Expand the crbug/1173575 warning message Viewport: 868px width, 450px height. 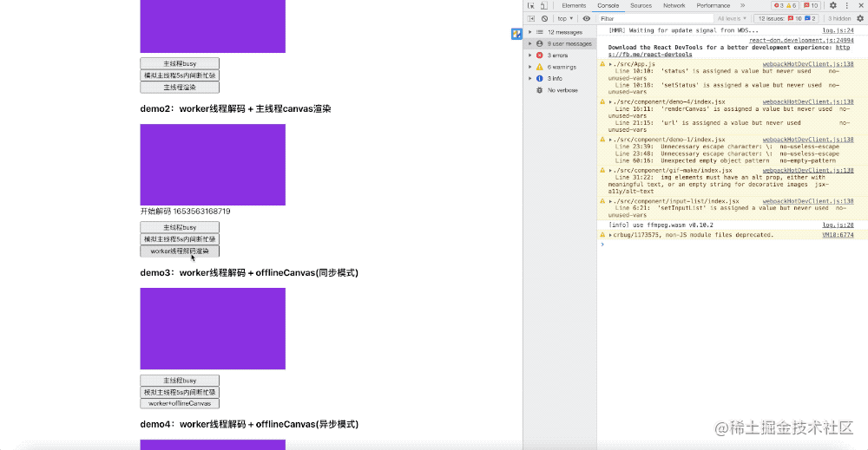click(x=610, y=235)
